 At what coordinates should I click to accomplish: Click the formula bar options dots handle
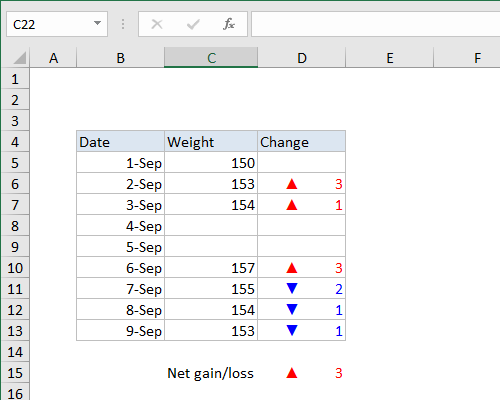click(x=123, y=24)
